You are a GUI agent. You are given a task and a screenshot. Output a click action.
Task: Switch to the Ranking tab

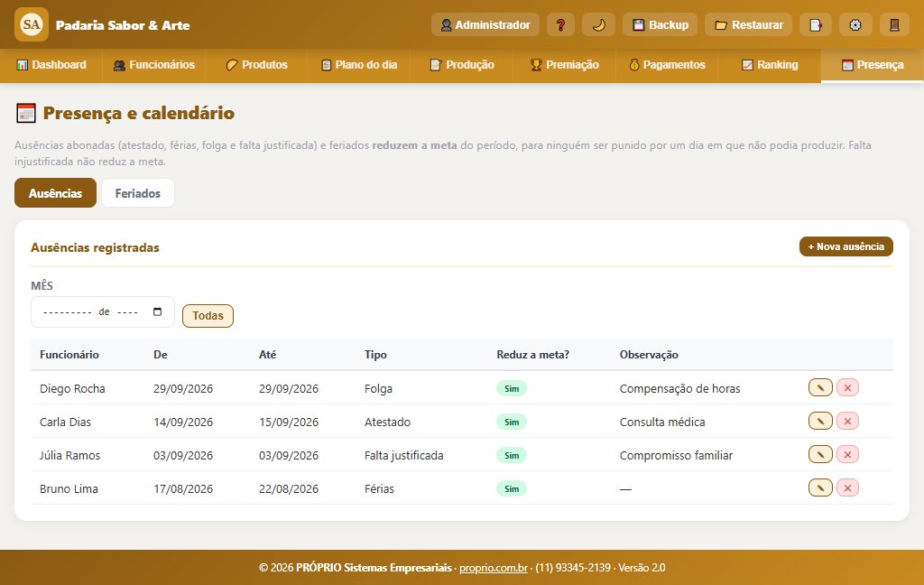[x=769, y=65]
